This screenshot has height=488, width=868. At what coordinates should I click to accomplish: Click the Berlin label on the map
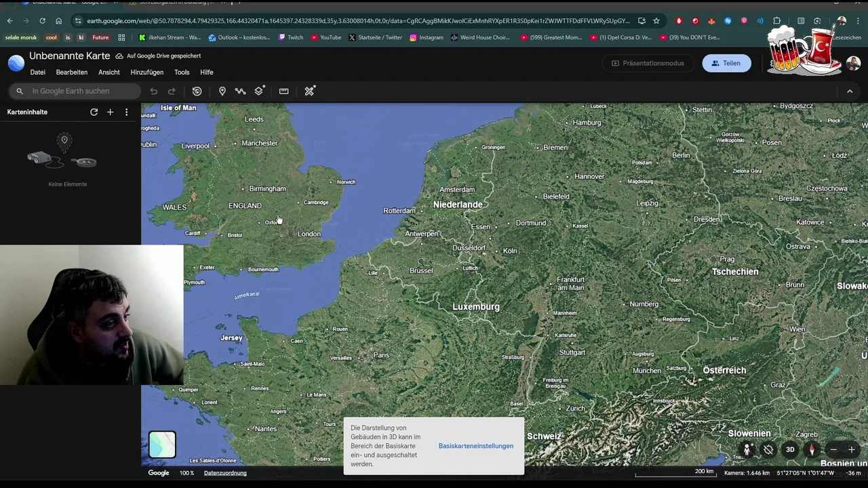pyautogui.click(x=681, y=155)
